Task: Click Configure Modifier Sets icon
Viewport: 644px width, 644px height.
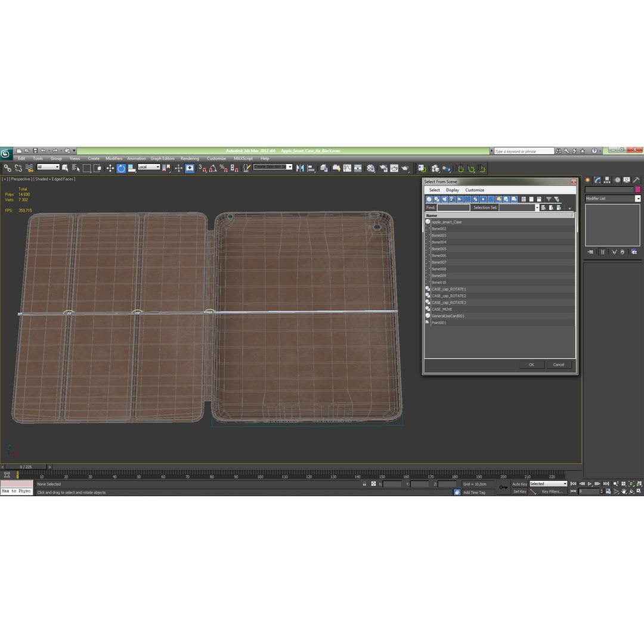Action: [634, 252]
